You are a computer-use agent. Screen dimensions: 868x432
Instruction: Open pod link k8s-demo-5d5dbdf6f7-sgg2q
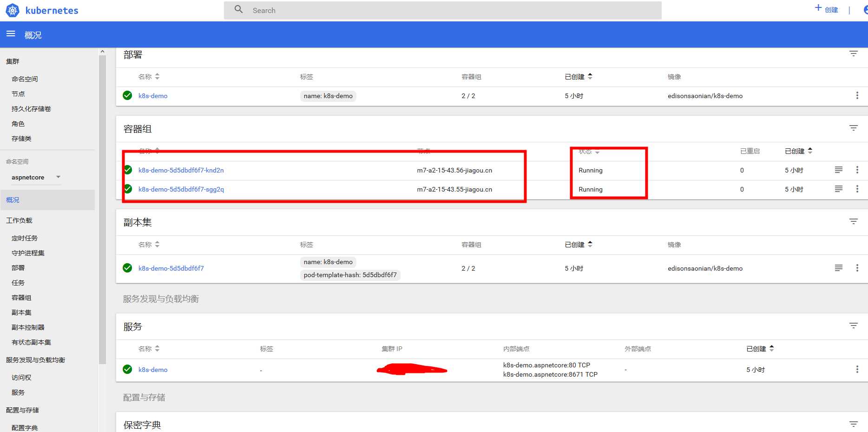pos(181,189)
